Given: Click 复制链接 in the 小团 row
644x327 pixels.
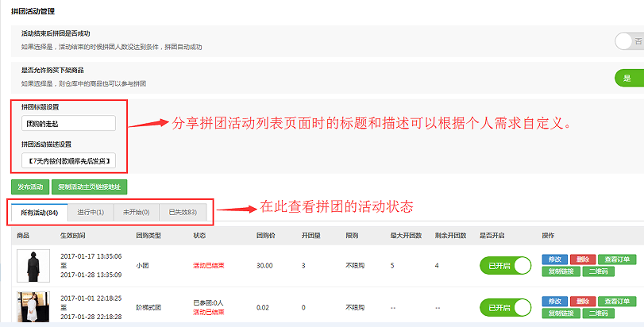Looking at the screenshot, I should (x=561, y=271).
